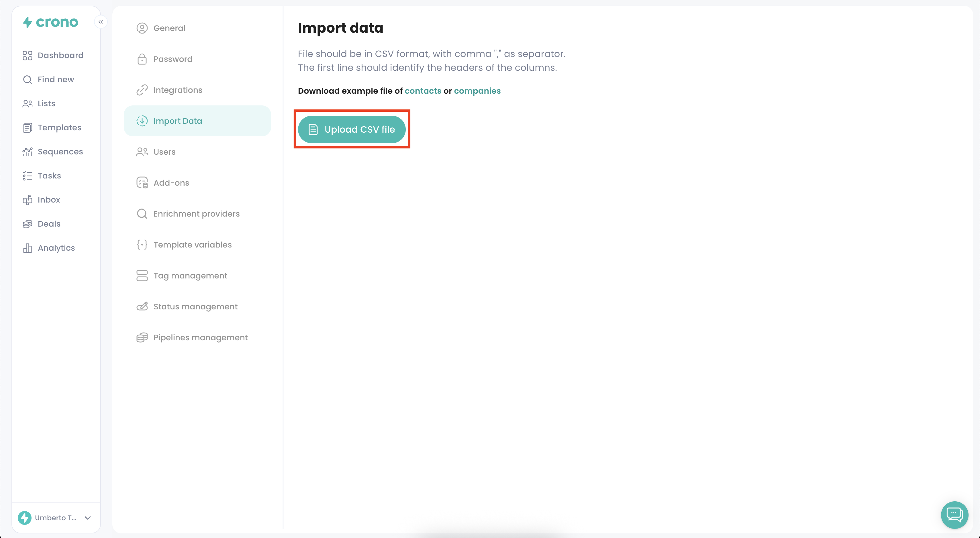
Task: Download the companies example file
Action: click(477, 91)
